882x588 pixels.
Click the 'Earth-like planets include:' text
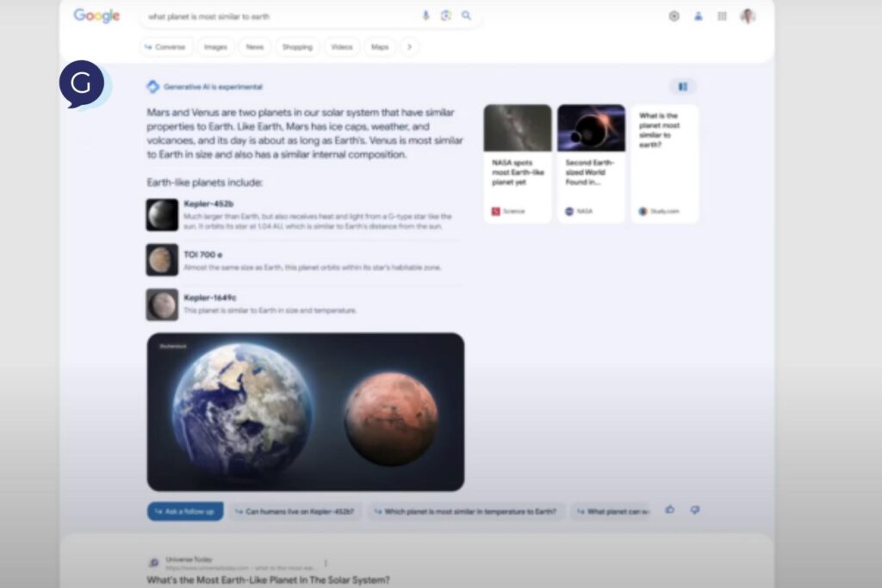coord(204,183)
